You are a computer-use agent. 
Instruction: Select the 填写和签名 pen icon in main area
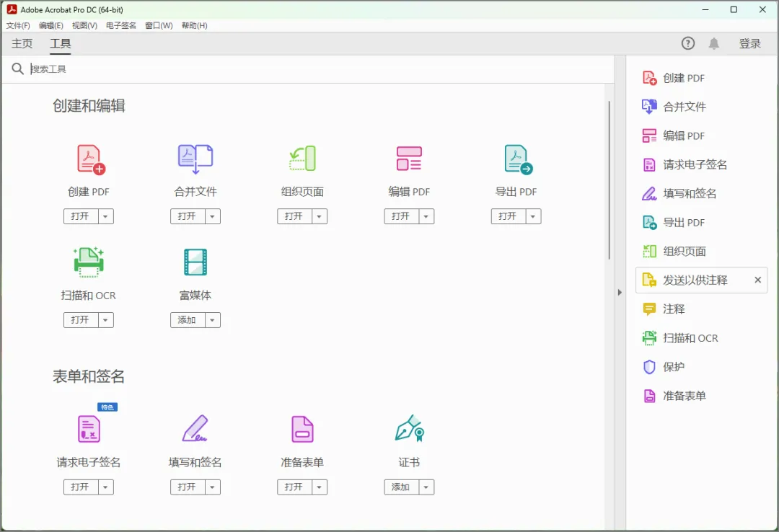click(195, 428)
